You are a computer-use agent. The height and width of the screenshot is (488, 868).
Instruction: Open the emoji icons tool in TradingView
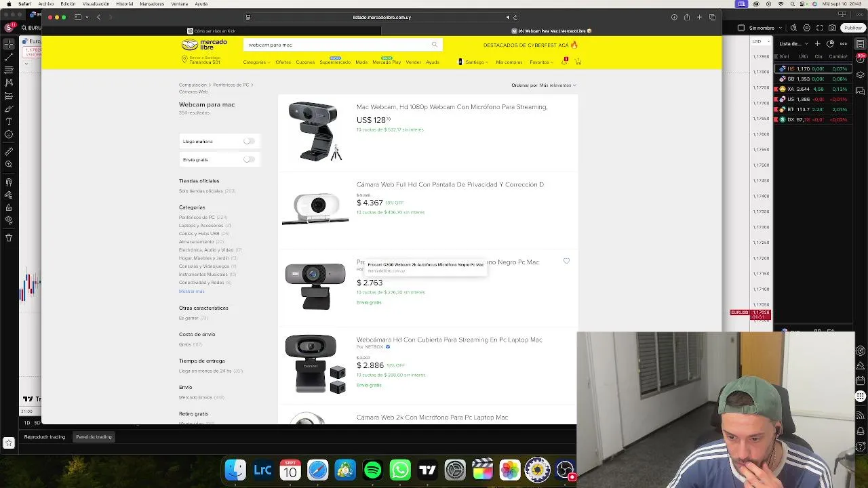tap(9, 134)
